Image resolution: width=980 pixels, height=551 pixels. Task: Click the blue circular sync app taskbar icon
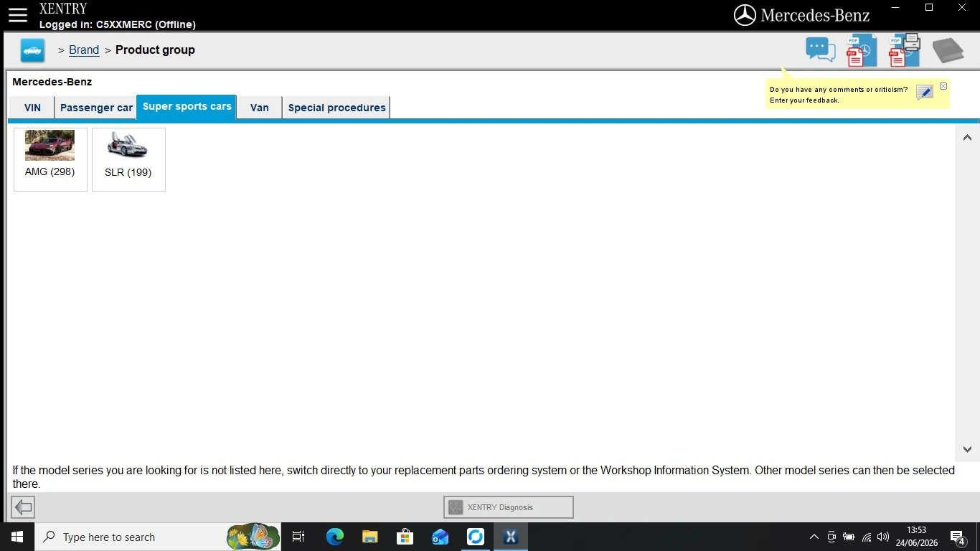(476, 537)
